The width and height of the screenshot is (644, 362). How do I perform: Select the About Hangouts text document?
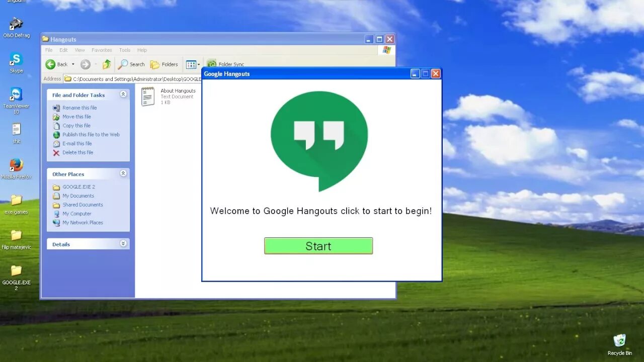[x=169, y=97]
